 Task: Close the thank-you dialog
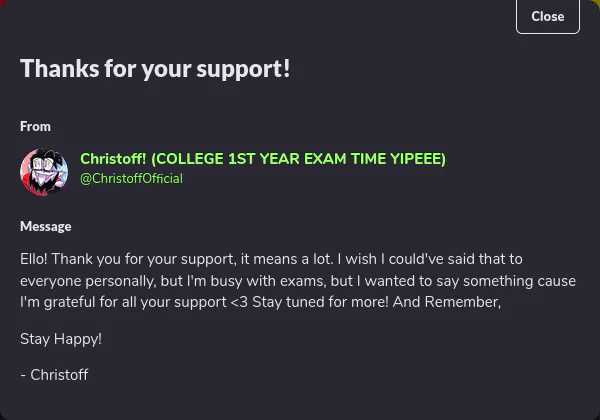[x=548, y=16]
